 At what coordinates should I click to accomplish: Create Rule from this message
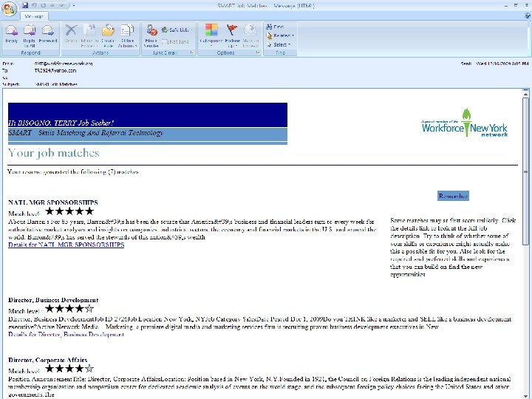108,35
